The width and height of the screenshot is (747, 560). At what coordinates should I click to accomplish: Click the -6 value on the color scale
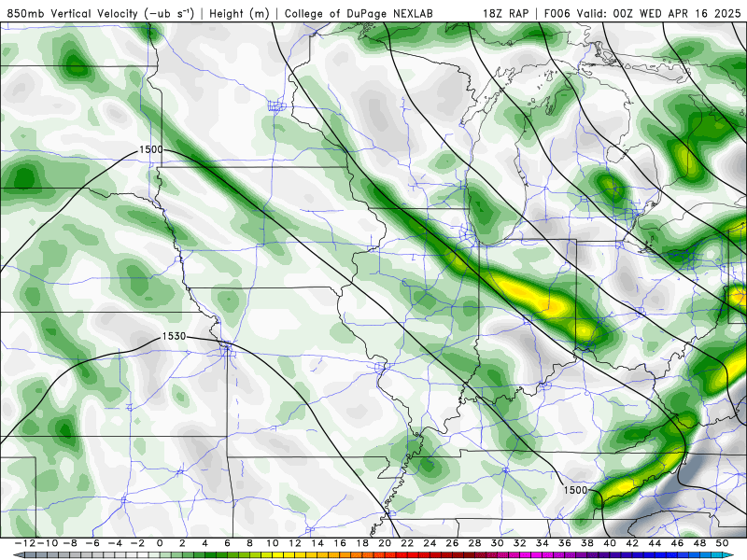[x=93, y=543]
